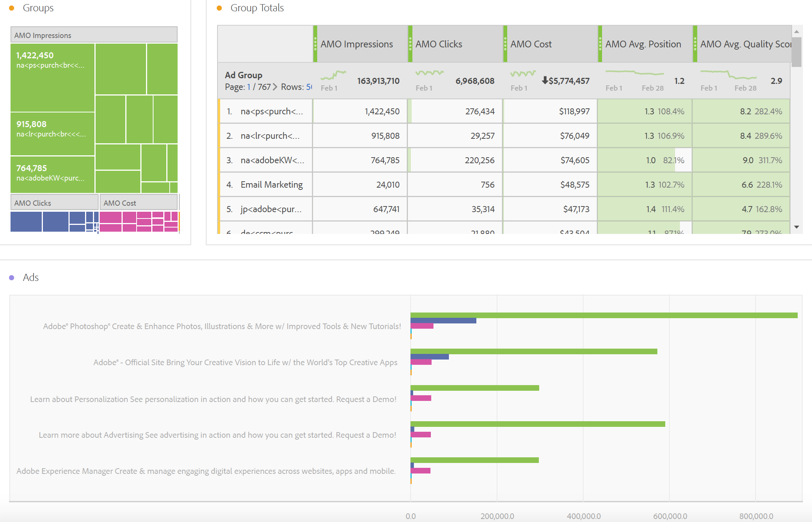
Task: Go to next page of Ad Groups
Action: coord(275,87)
